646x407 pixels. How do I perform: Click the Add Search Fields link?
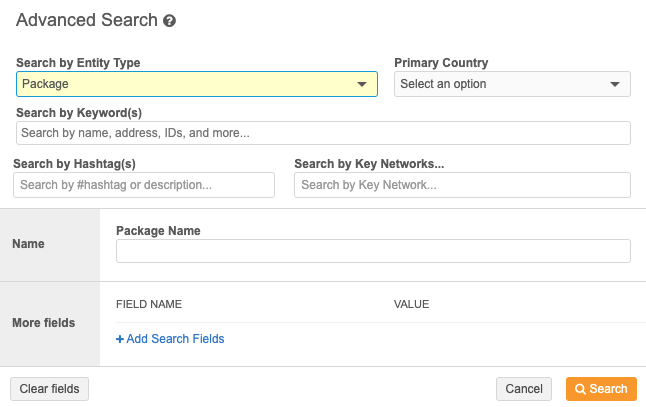pos(175,339)
